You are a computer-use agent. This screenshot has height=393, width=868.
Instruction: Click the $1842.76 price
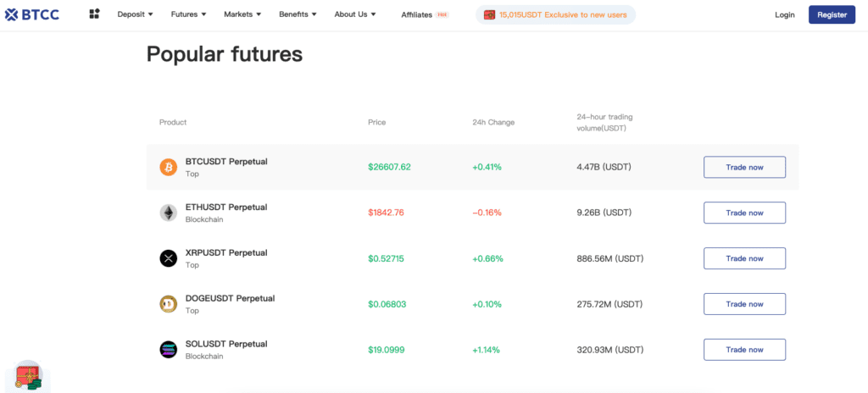(386, 213)
